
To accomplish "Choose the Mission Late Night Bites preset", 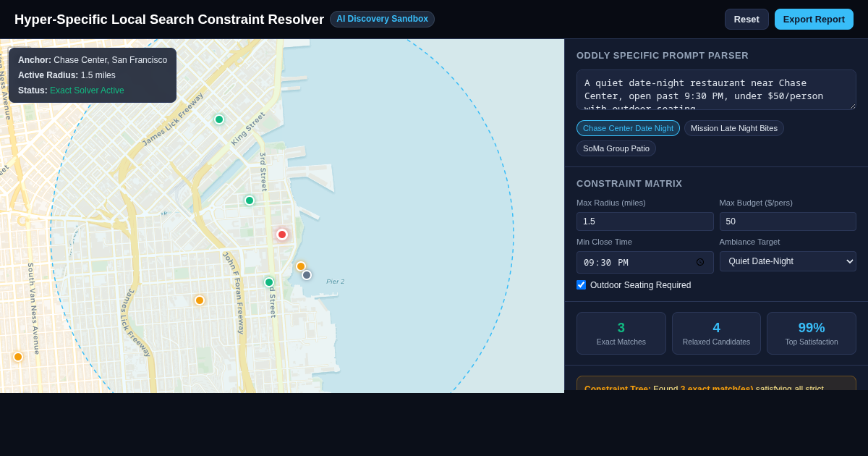I will click(x=734, y=128).
